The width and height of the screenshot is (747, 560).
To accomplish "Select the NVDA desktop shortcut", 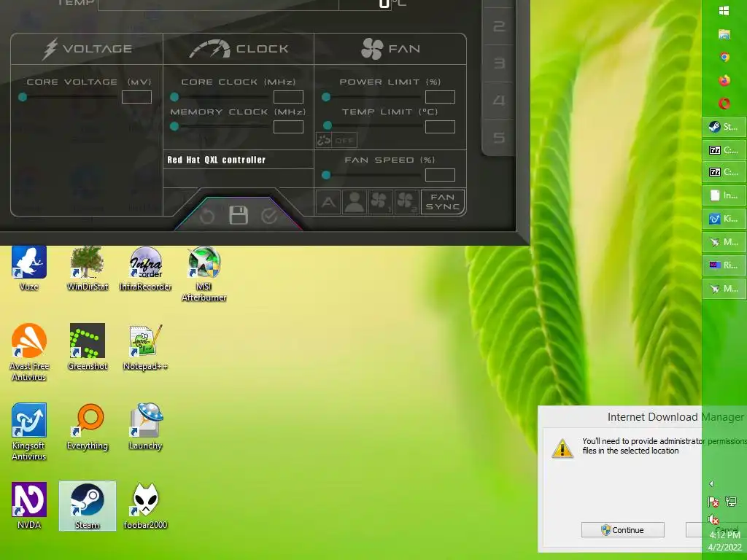I will point(29,506).
